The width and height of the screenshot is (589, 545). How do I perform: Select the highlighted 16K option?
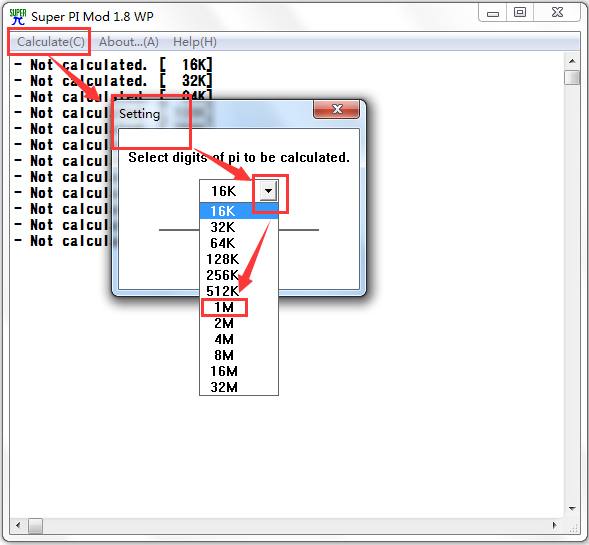pyautogui.click(x=239, y=211)
